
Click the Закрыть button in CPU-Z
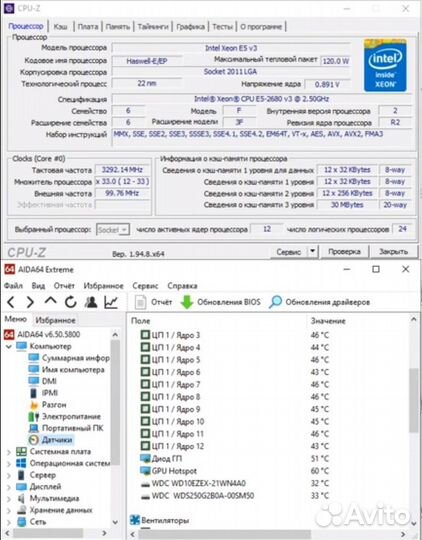click(x=393, y=251)
